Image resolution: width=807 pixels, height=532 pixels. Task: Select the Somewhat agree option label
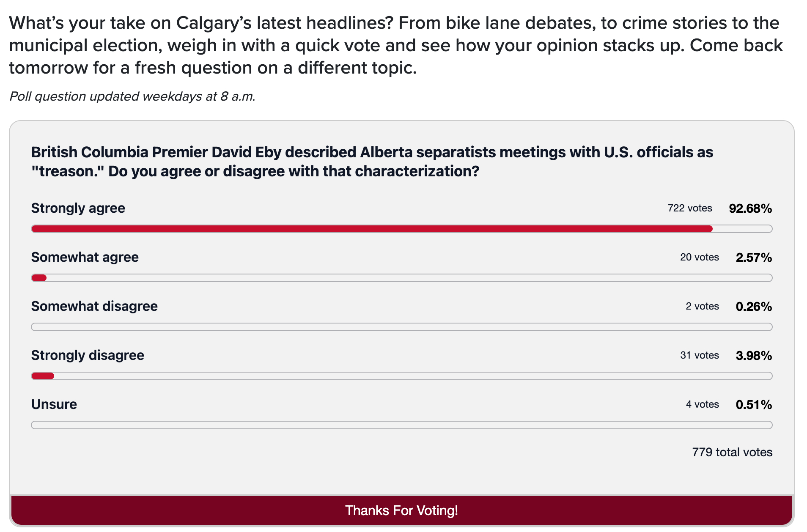(x=85, y=257)
